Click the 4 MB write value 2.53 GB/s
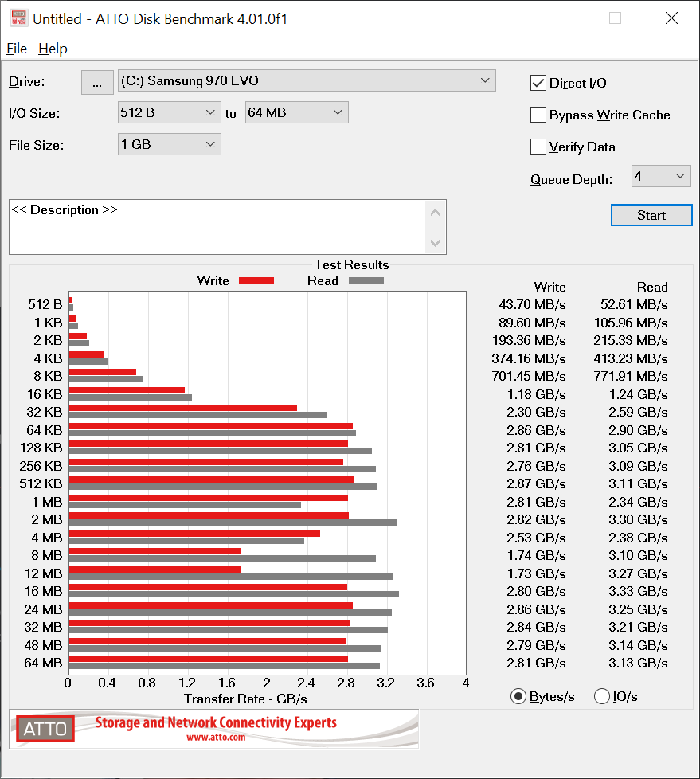Screen dimensions: 700x779 point(536,538)
